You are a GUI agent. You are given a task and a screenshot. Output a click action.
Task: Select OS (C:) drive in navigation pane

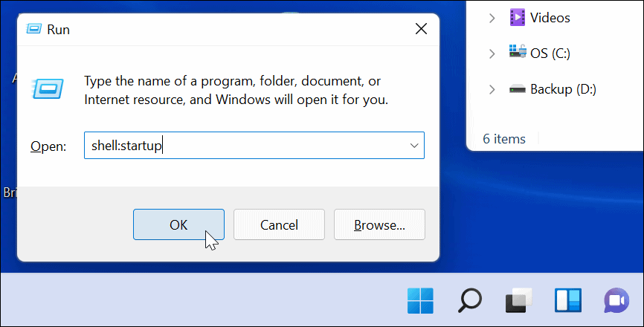(550, 54)
